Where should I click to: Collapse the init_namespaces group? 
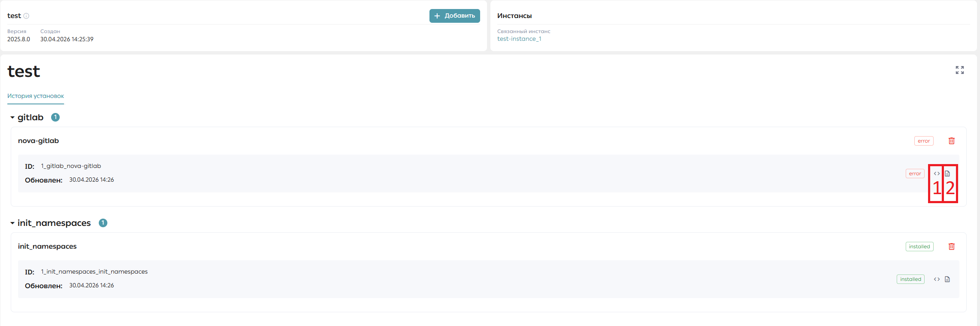12,223
